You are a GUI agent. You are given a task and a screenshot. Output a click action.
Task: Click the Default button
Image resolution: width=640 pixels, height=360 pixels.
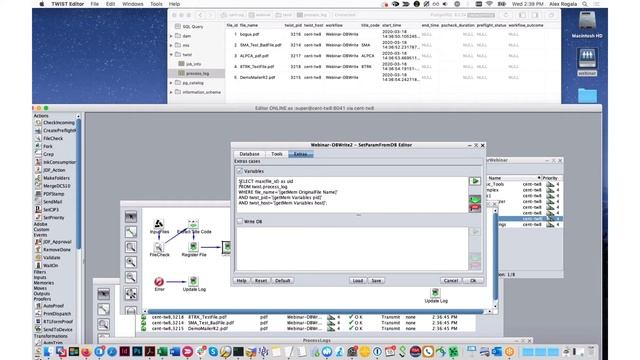click(282, 281)
